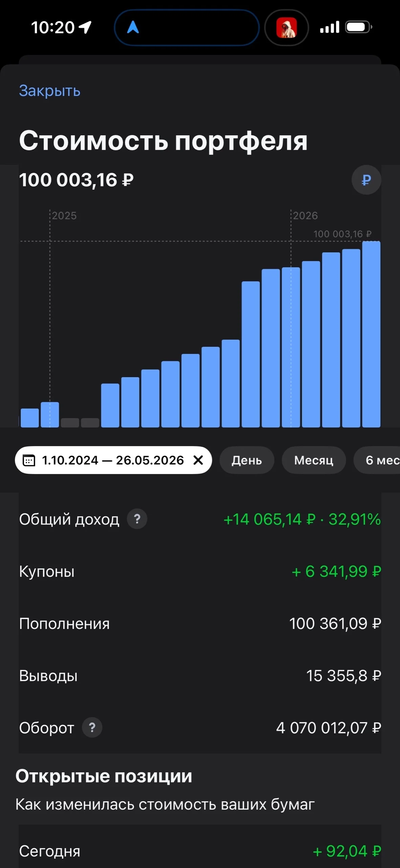400x868 pixels.
Task: Select the Месяц period filter
Action: tap(314, 460)
